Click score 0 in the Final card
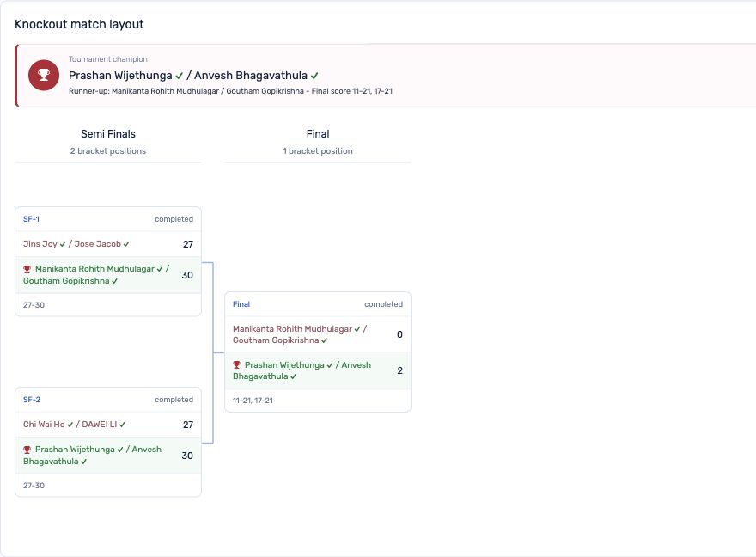This screenshot has height=557, width=756. point(399,334)
